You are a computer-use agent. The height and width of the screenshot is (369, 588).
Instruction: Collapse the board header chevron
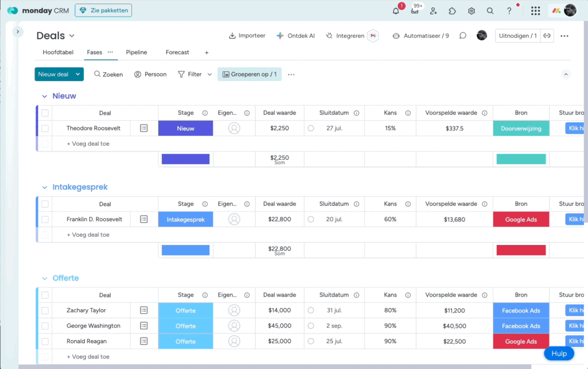pyautogui.click(x=566, y=74)
